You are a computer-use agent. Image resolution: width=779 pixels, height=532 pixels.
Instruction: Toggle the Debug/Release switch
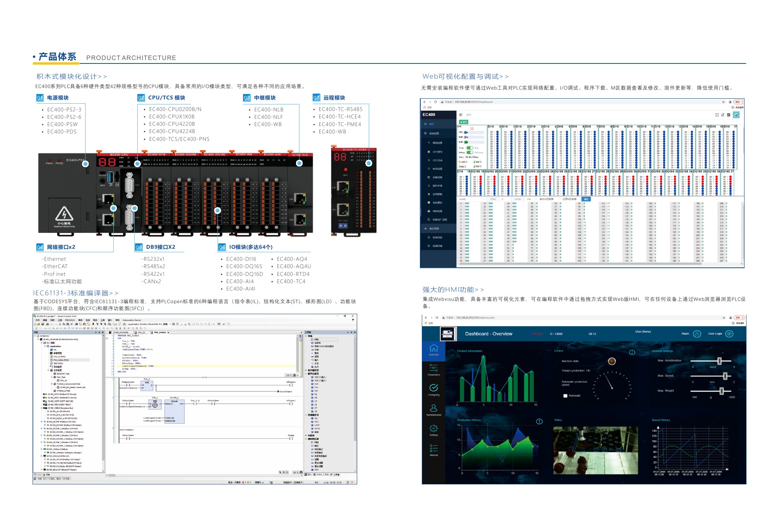click(x=469, y=152)
